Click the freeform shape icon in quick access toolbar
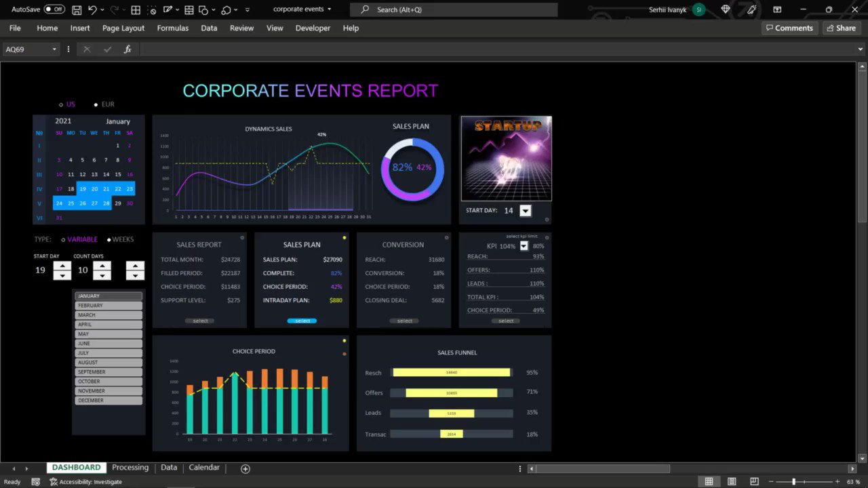The width and height of the screenshot is (868, 488). click(x=226, y=9)
